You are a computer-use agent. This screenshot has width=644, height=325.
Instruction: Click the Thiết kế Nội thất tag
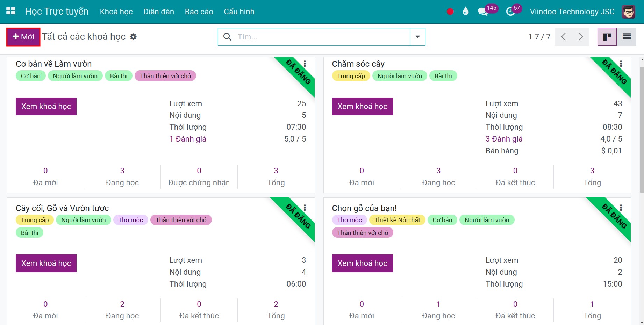[397, 220]
